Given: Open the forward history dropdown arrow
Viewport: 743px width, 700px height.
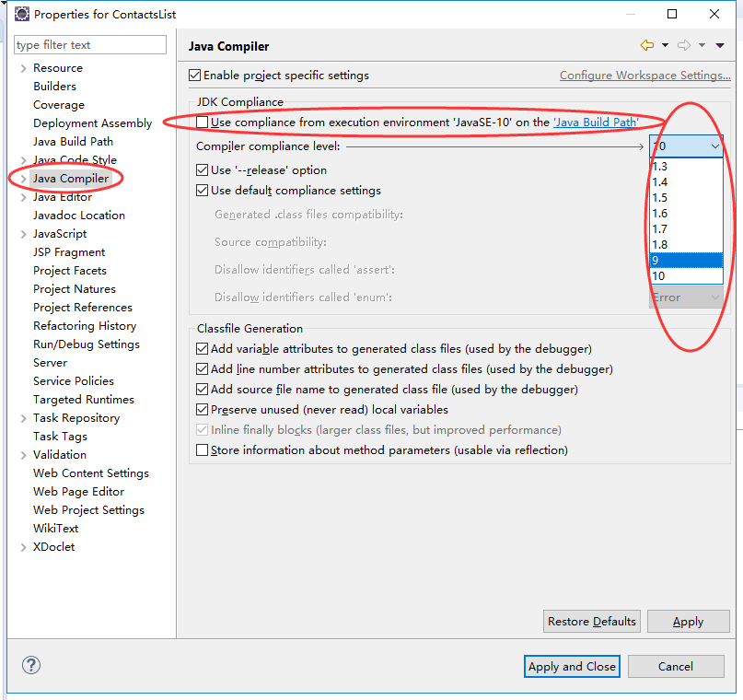Looking at the screenshot, I should click(x=702, y=45).
